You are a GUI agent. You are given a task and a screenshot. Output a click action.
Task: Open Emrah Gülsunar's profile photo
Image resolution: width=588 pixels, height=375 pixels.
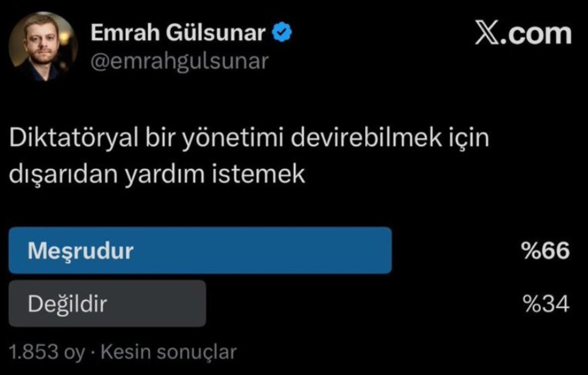coord(43,46)
